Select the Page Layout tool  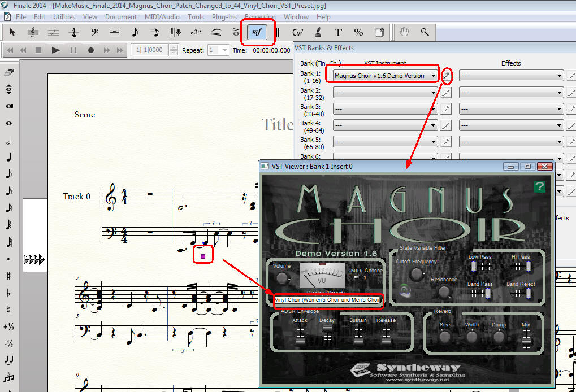click(x=379, y=32)
